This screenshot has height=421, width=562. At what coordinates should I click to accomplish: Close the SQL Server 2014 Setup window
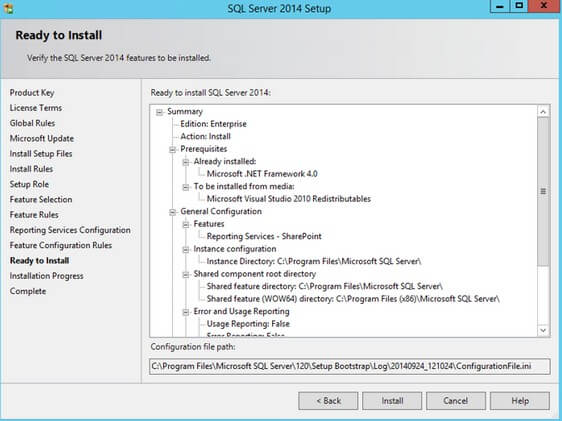click(x=544, y=6)
